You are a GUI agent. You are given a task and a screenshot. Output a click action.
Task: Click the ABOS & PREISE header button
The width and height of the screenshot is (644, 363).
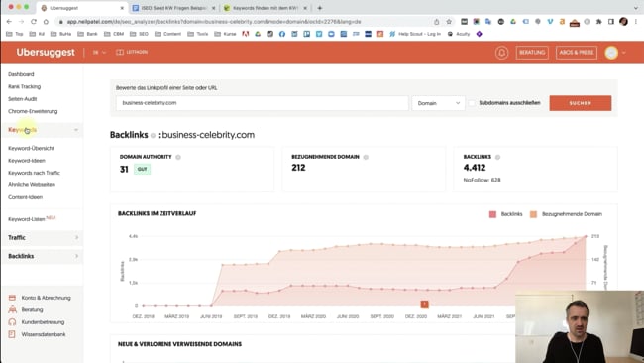tap(577, 53)
